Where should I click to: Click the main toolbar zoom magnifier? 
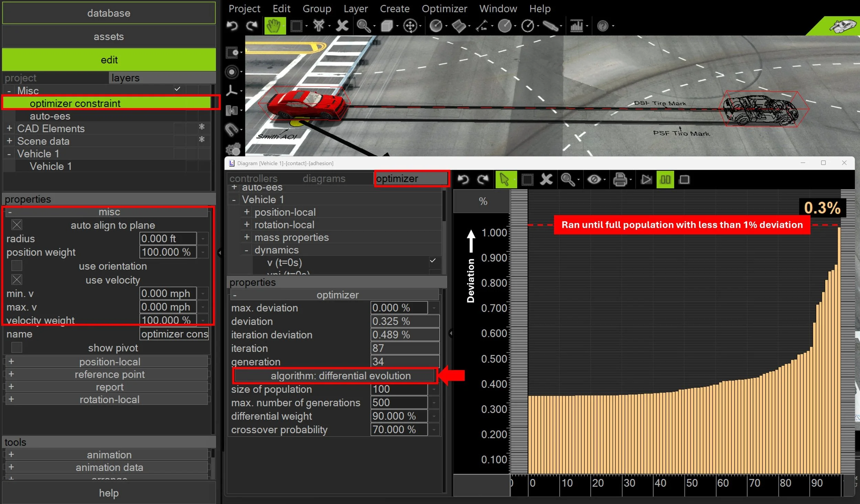point(363,26)
